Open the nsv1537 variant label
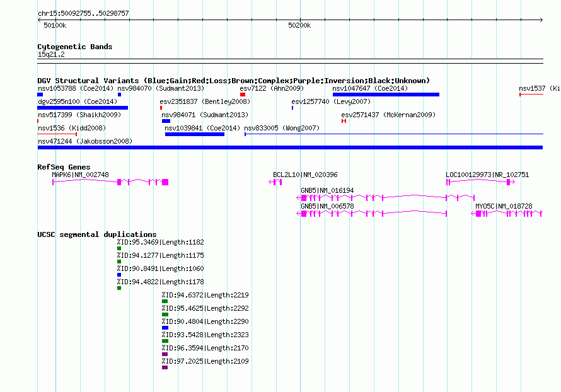561x392 pixels. (540, 88)
